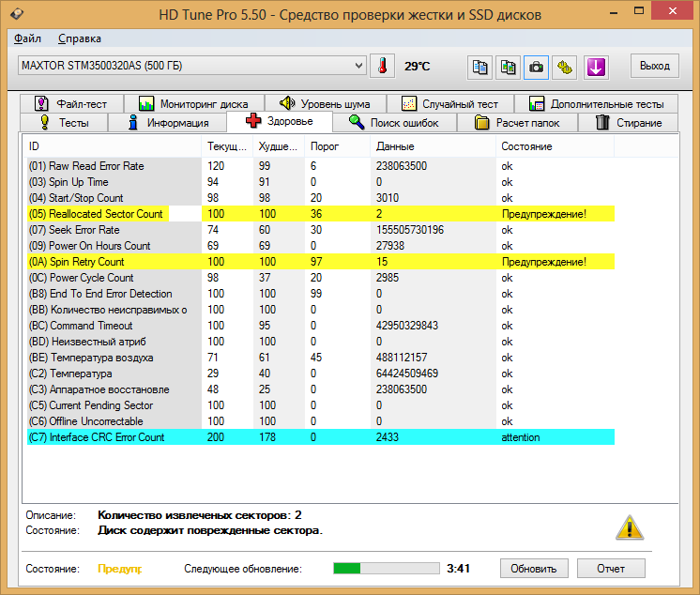This screenshot has height=595, width=700.
Task: Click the next update progress bar
Action: coord(387,568)
